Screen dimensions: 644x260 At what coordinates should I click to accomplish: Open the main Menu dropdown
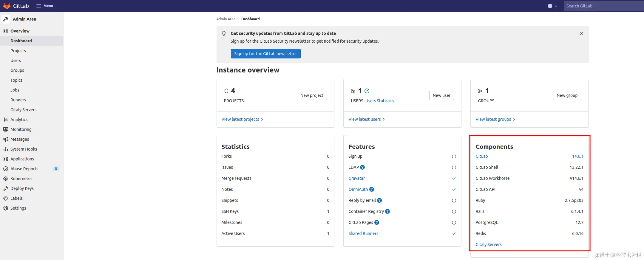44,6
